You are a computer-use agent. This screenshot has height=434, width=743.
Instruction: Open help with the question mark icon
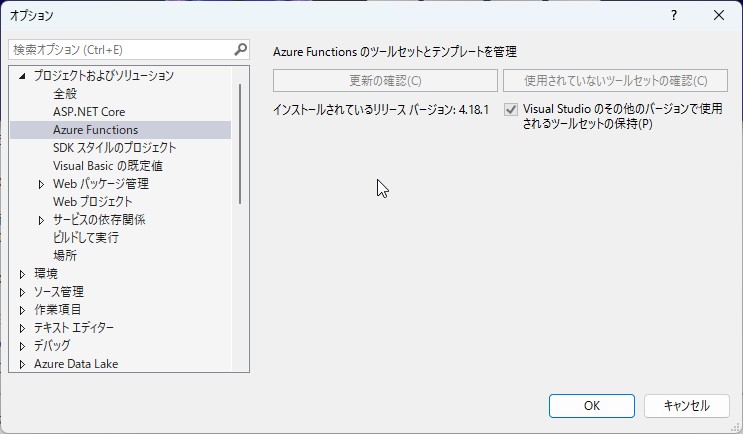pyautogui.click(x=674, y=15)
